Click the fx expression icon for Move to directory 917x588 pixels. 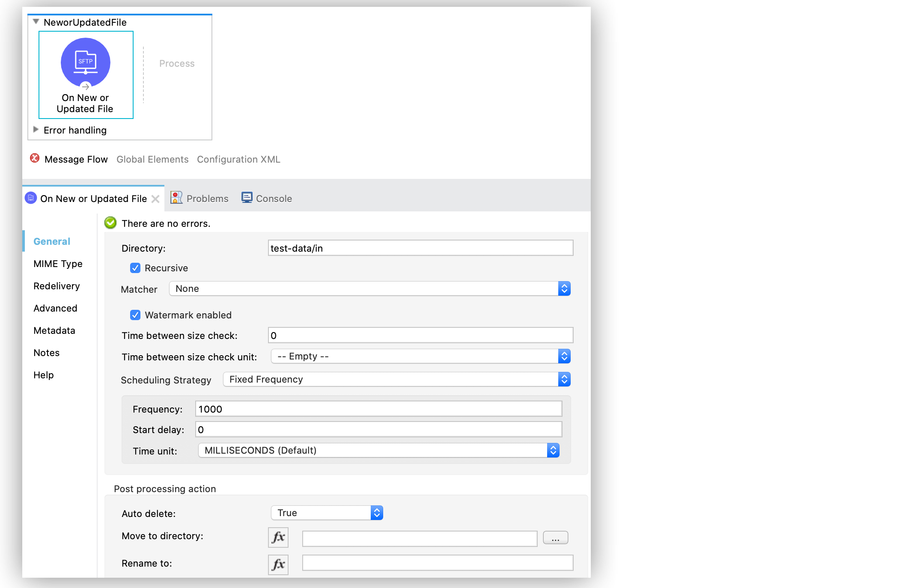pos(278,537)
